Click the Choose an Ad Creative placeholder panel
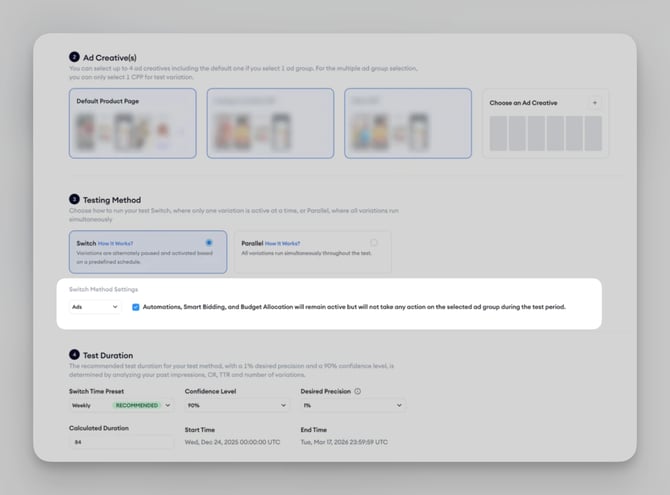The image size is (670, 495). pyautogui.click(x=545, y=131)
